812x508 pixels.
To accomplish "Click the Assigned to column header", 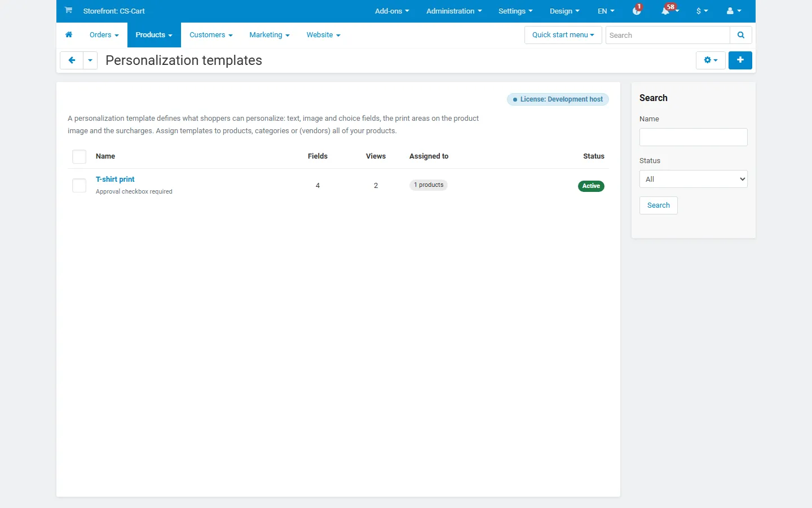I will pyautogui.click(x=429, y=156).
